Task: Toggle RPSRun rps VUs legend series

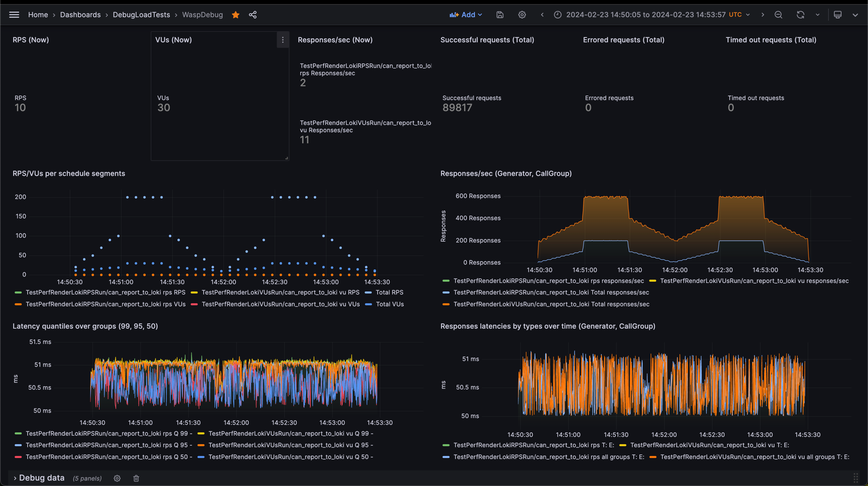Action: point(105,304)
